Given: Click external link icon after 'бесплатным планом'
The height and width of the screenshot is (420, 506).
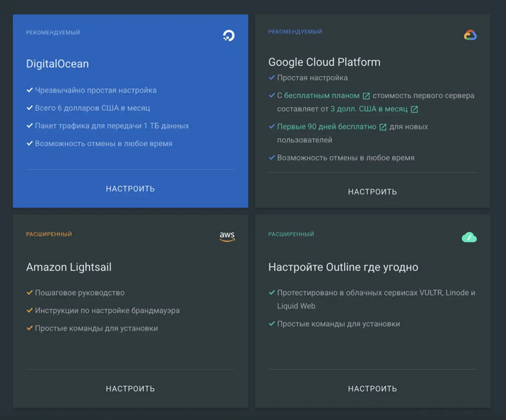Looking at the screenshot, I should click(366, 96).
